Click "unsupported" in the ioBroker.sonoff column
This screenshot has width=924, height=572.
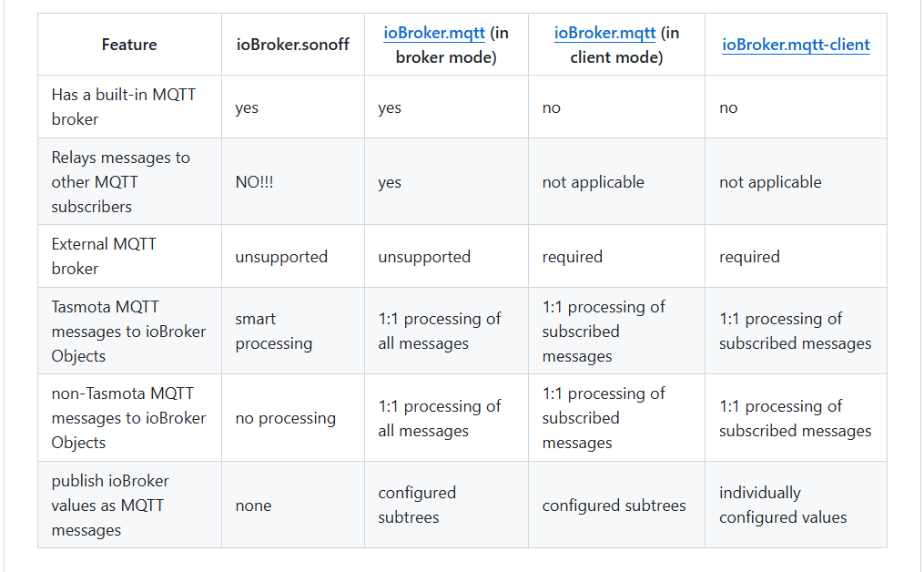281,257
